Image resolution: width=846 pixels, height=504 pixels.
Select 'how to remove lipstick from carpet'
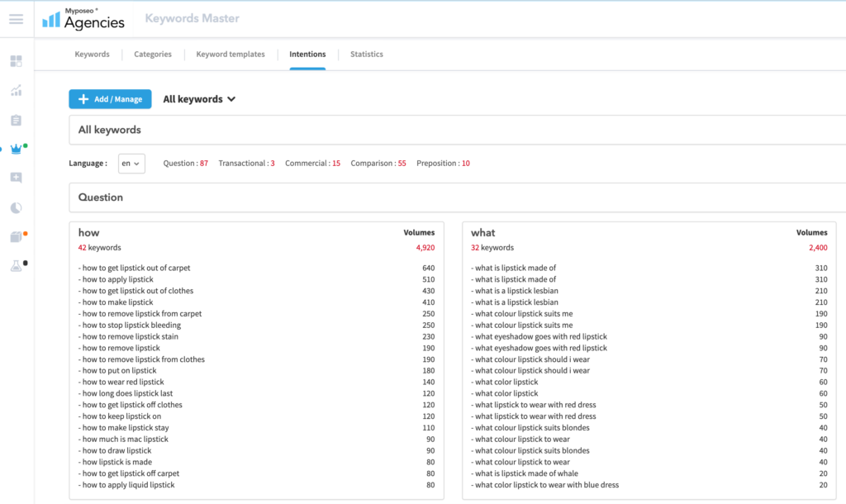[140, 313]
